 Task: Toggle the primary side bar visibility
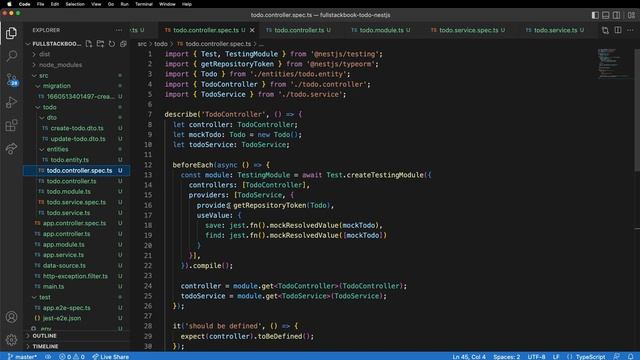pos(595,15)
